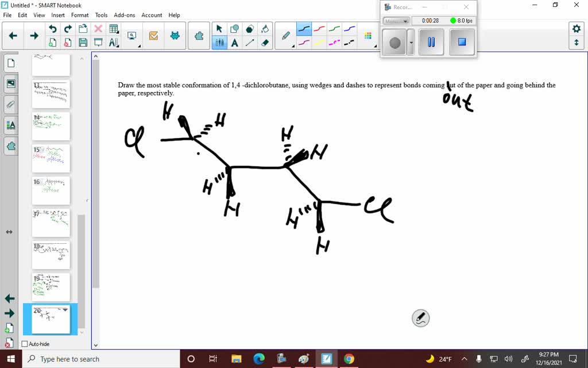Open the Gallery sidebar tab
This screenshot has width=588, height=368.
point(10,83)
